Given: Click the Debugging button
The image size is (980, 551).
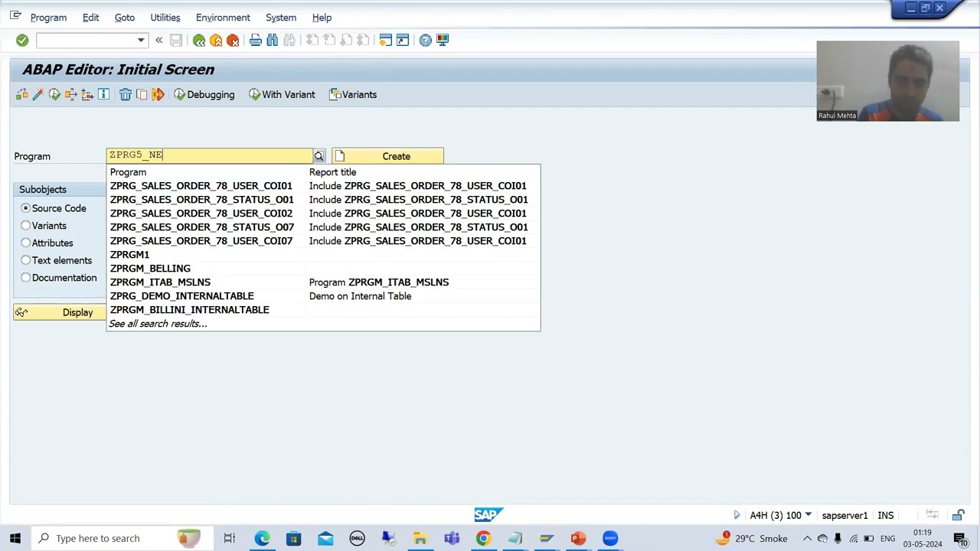Looking at the screenshot, I should pyautogui.click(x=204, y=94).
